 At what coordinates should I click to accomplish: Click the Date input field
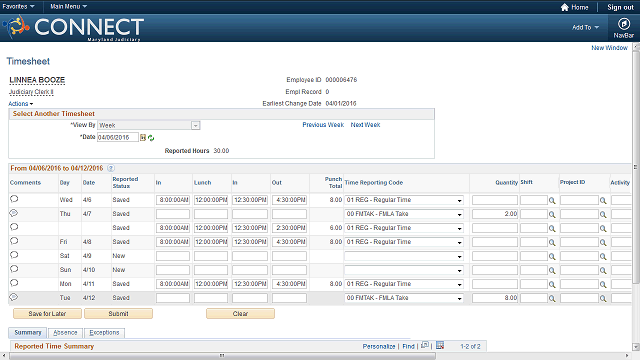tap(118, 138)
